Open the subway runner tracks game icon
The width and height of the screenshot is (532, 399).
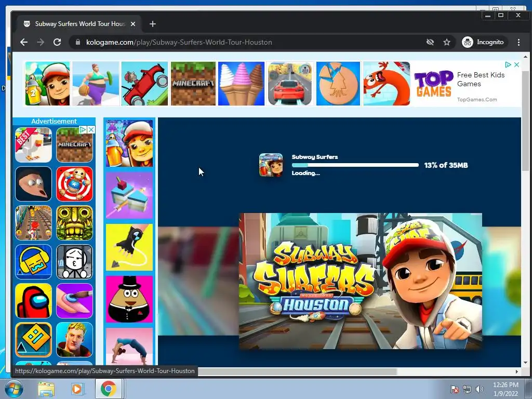34,223
